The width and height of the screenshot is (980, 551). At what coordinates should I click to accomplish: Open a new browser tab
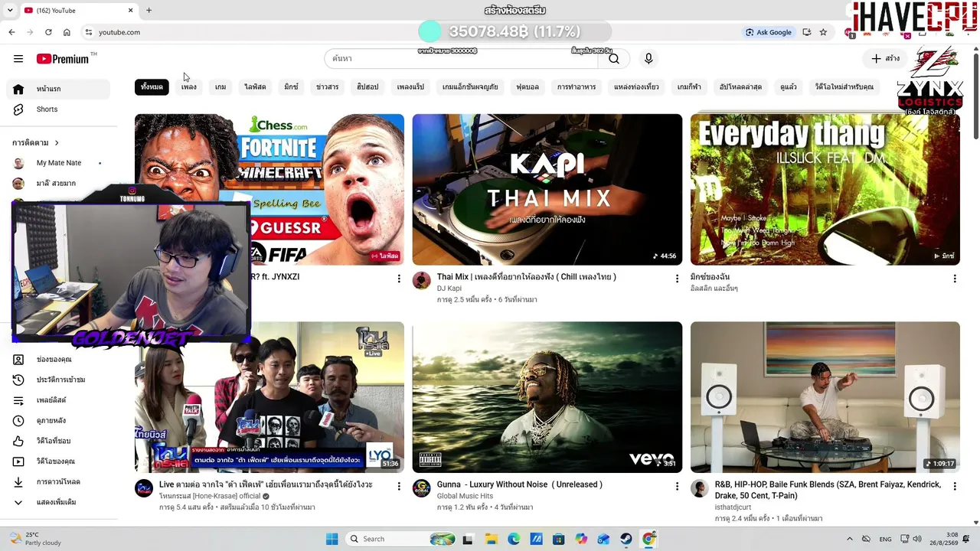[149, 11]
